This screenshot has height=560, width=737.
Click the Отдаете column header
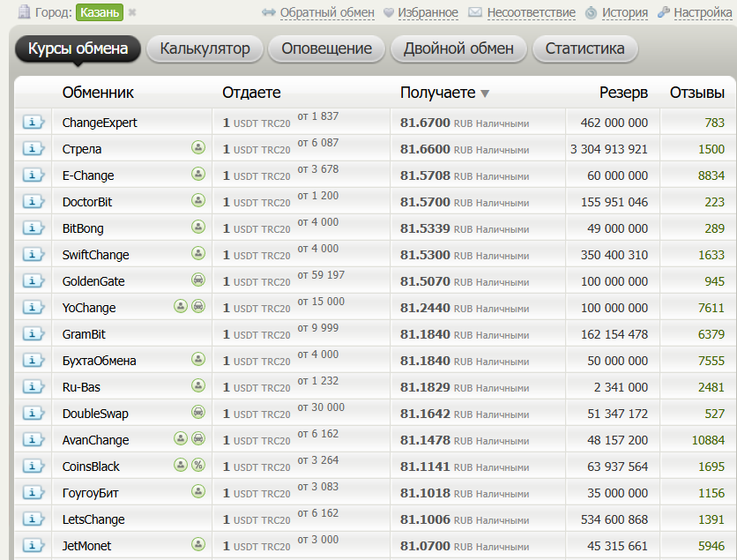click(251, 93)
